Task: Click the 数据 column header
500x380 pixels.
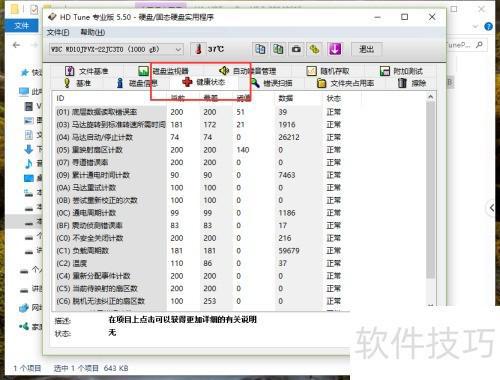Action: 286,98
